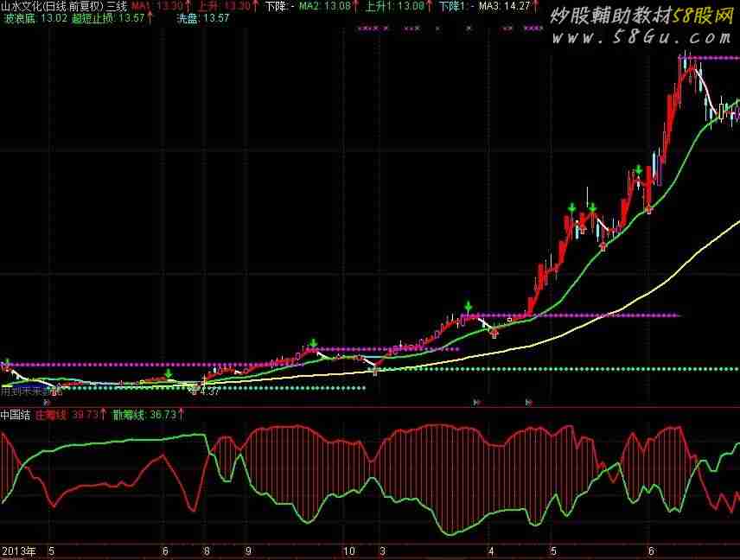Select the 中国结 indicator label
The height and width of the screenshot is (560, 740).
click(x=15, y=414)
